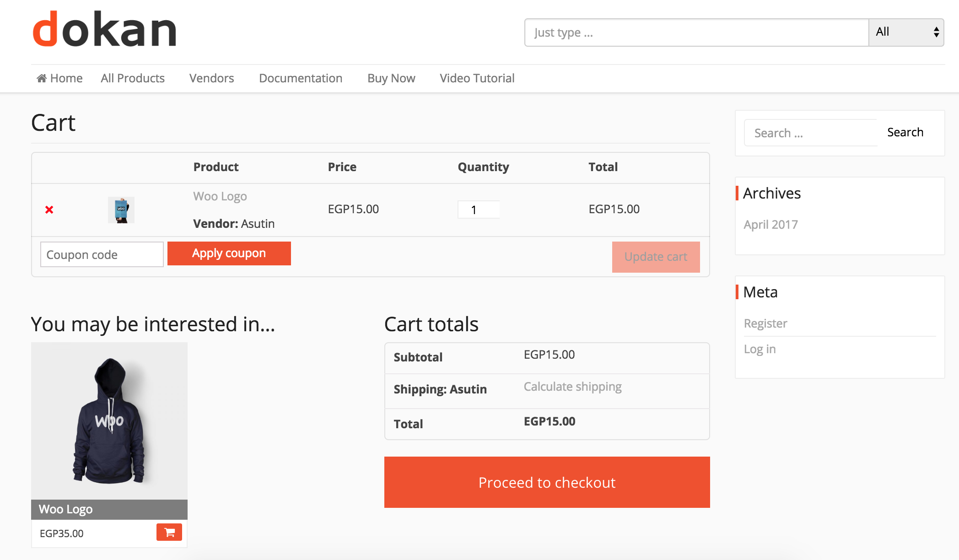Click the dokan logo
Image resolution: width=959 pixels, height=560 pixels.
[104, 29]
